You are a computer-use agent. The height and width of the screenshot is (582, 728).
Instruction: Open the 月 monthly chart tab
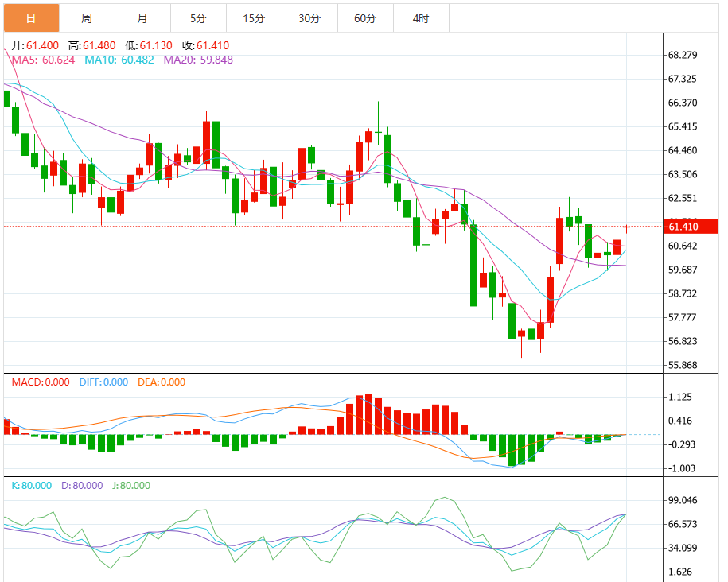point(142,17)
